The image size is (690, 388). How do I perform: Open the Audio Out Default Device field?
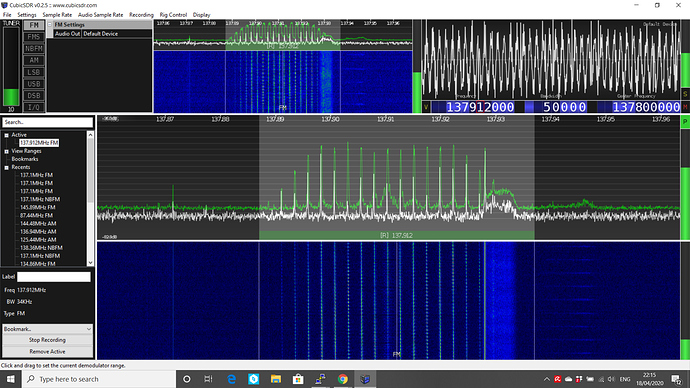click(117, 34)
